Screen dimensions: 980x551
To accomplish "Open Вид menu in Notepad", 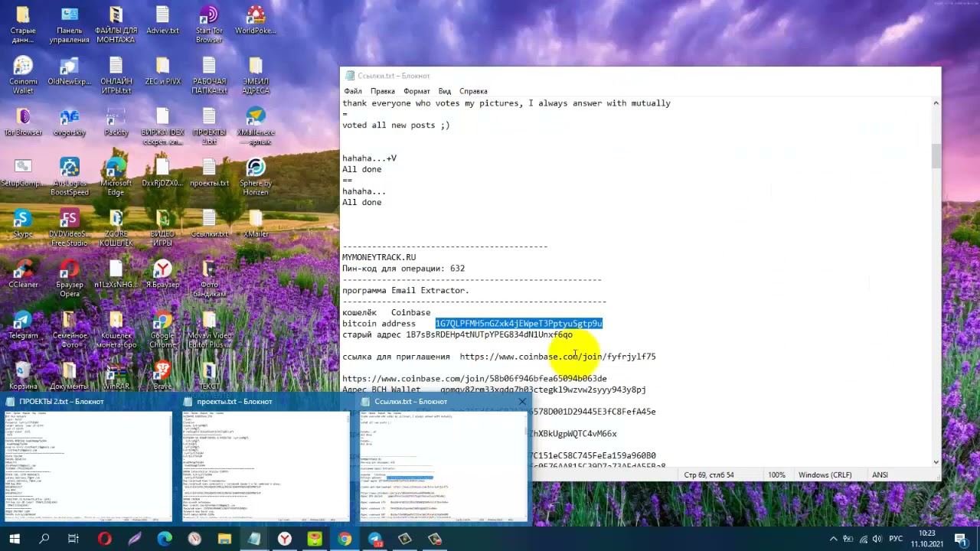I will coord(444,91).
